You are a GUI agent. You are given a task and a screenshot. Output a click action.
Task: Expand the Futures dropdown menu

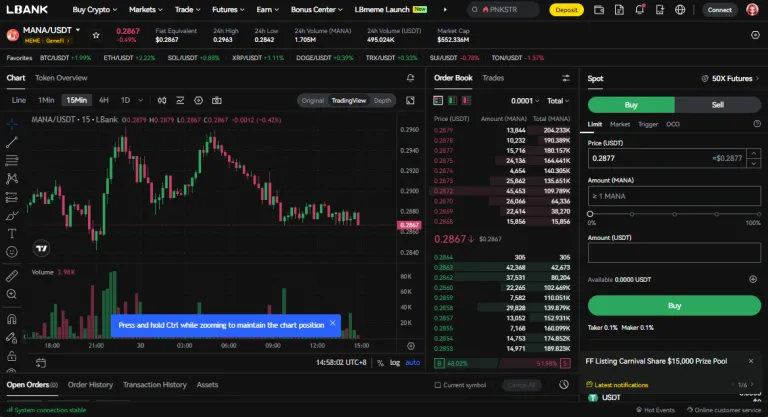tap(228, 9)
